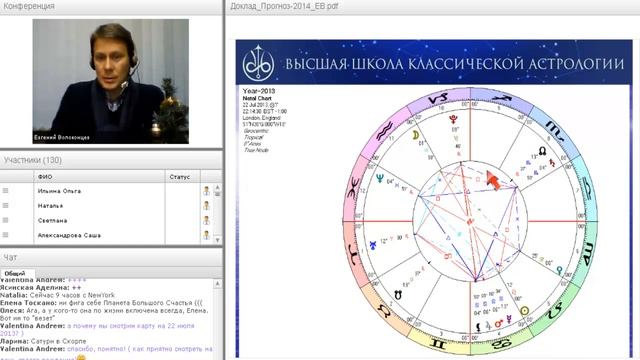Click Pluto symbol near chart top
Viewport: 640px width, 360px height.
pos(453,119)
